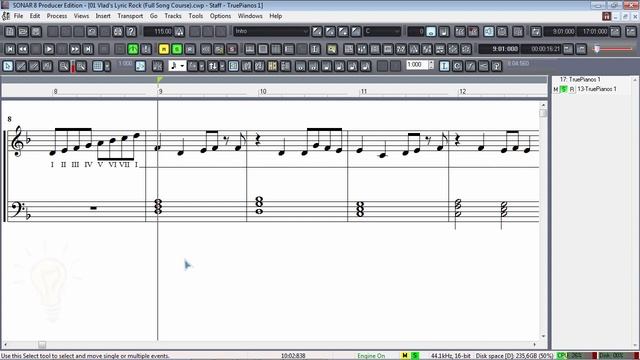Image resolution: width=640 pixels, height=360 pixels.
Task: Click the Rewind to start transport button
Action: click(x=10, y=49)
